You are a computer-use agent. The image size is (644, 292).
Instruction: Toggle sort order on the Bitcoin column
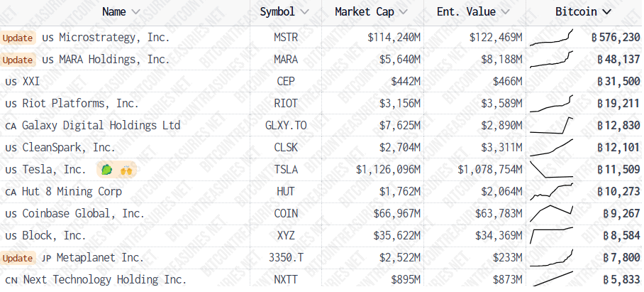(x=583, y=12)
